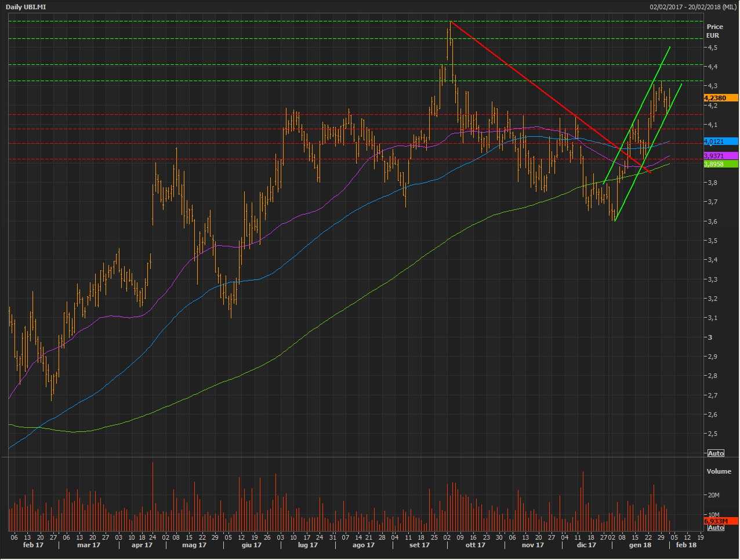Select the blue 4,0121 moving average tag
This screenshot has height=560, width=740.
click(720, 141)
